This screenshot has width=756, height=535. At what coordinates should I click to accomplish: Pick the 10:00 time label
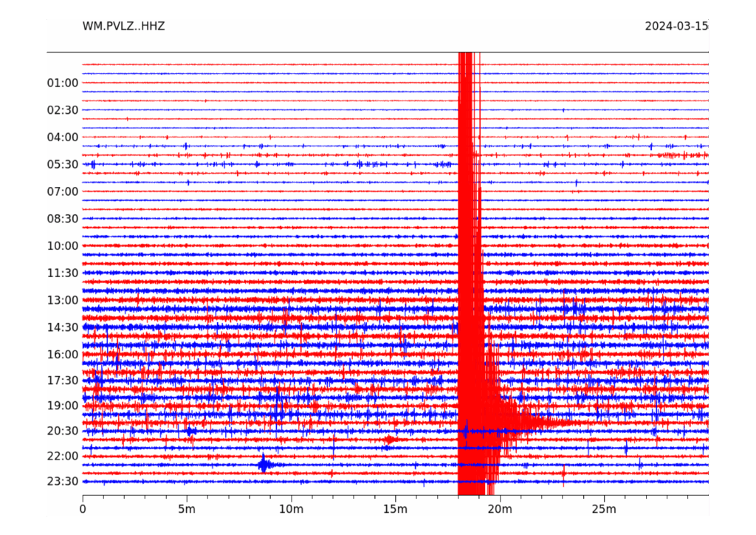(x=63, y=245)
